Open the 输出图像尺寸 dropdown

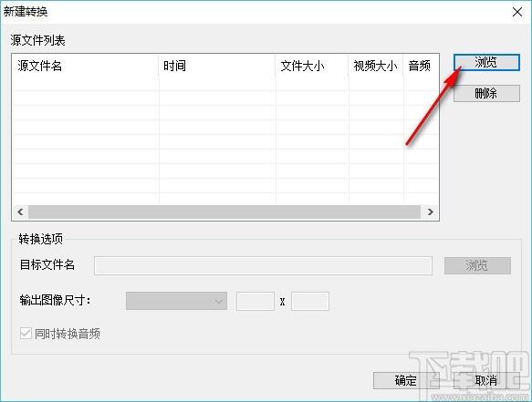[x=176, y=301]
